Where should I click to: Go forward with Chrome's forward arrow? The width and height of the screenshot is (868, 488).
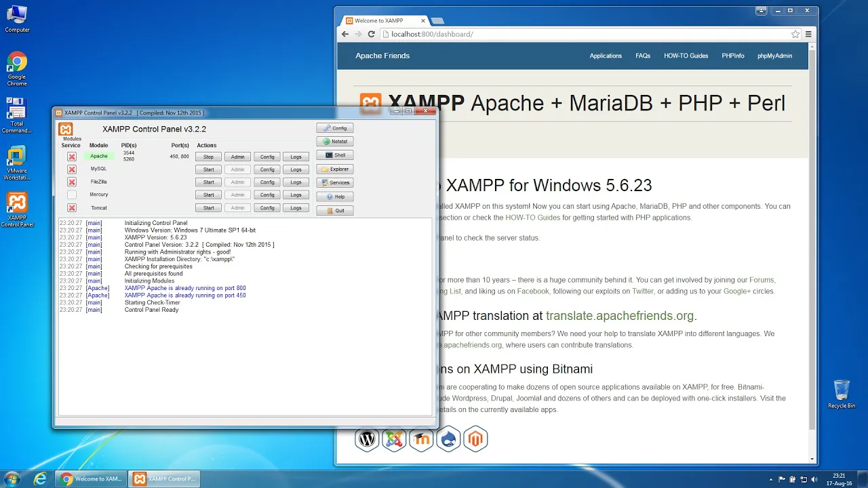coord(358,34)
